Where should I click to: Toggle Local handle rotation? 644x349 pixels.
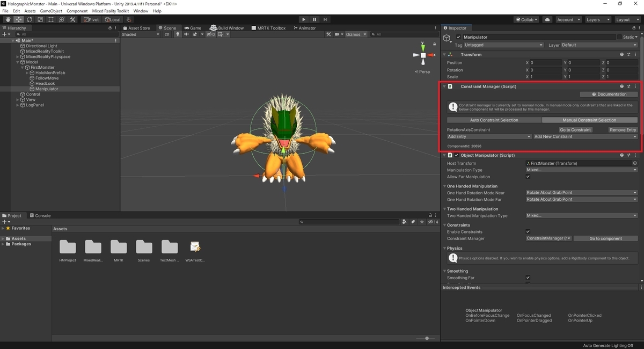pos(112,19)
